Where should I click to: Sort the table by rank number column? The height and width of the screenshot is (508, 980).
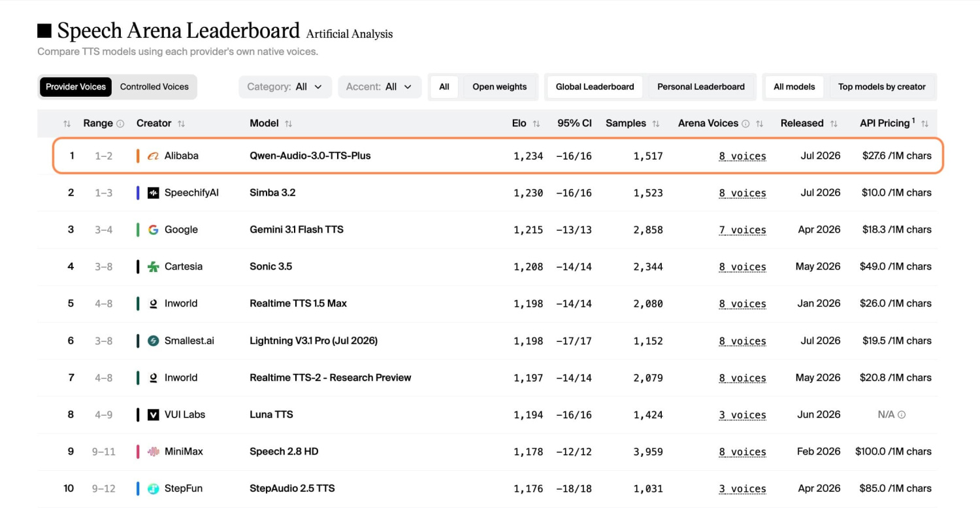coord(67,124)
